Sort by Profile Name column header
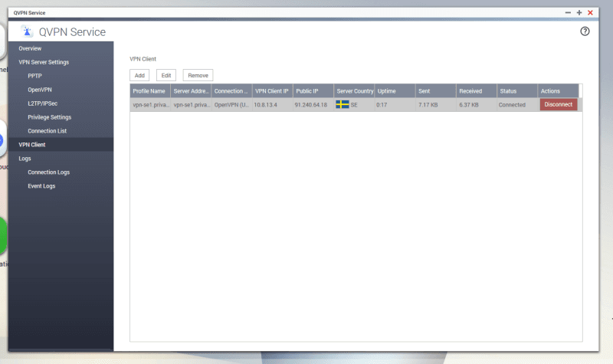The width and height of the screenshot is (613, 364). point(149,91)
